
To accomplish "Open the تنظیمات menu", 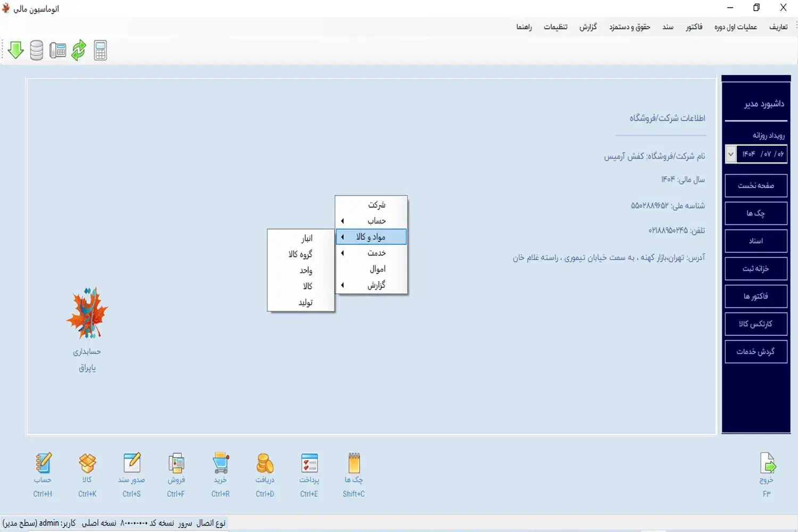I will [x=555, y=27].
